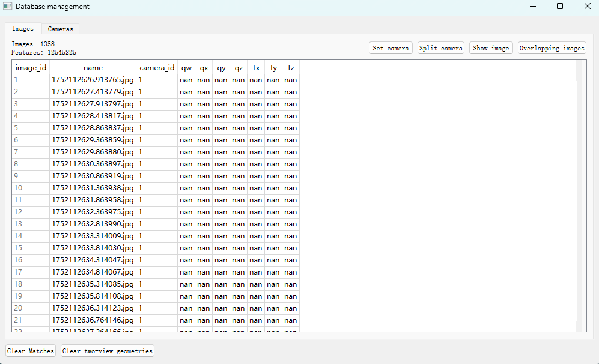Select file 1752112632.813990.jpg
Image resolution: width=599 pixels, height=364 pixels.
pos(93,224)
